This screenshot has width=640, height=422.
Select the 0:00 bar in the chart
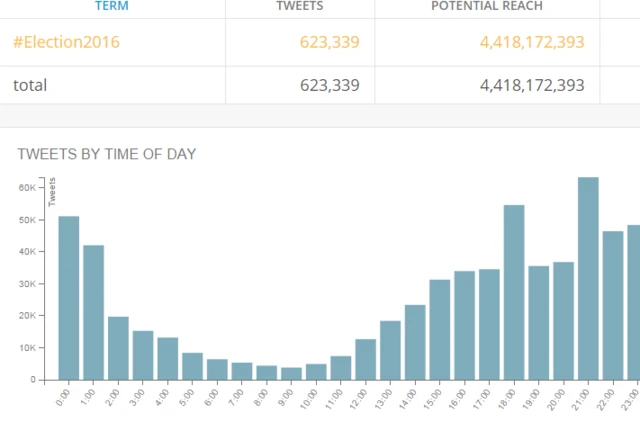pos(69,298)
